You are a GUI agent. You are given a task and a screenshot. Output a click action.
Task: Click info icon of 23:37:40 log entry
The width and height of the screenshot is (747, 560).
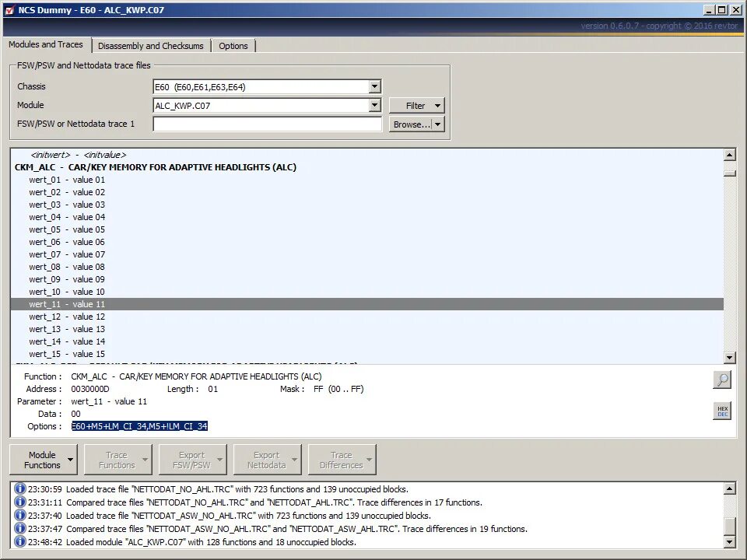pos(19,515)
